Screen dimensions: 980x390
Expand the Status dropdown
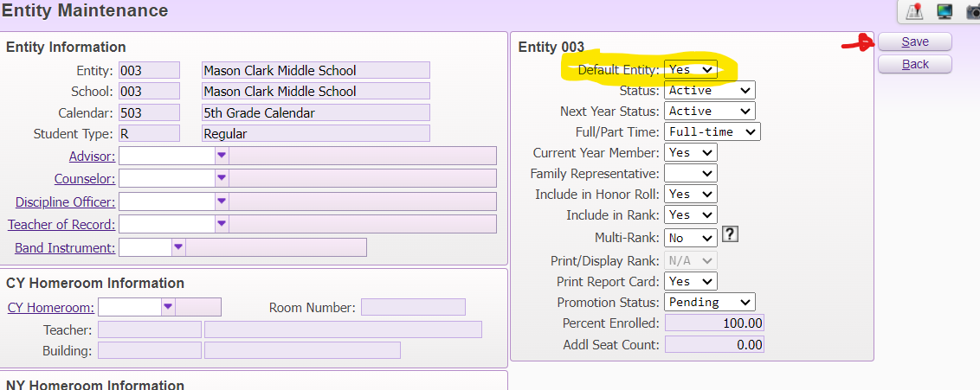click(x=709, y=90)
